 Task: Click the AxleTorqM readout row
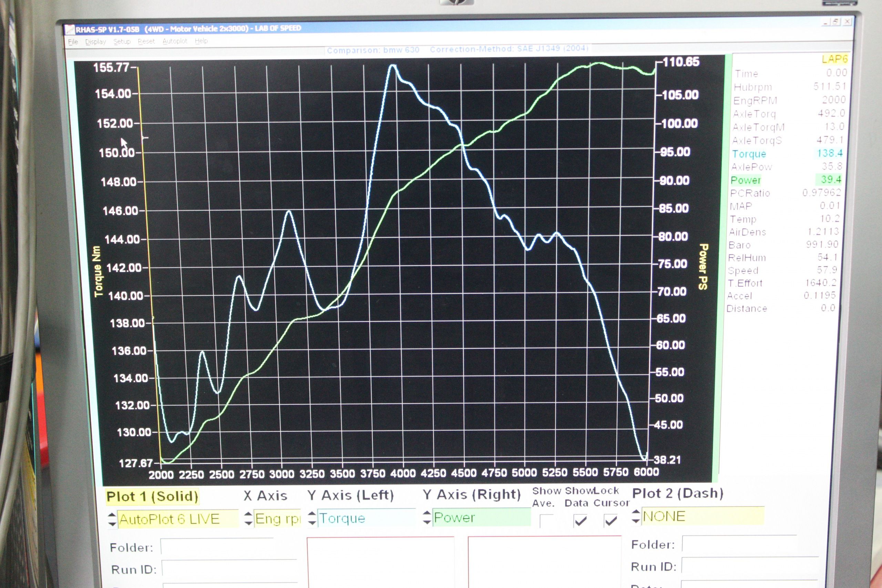pyautogui.click(x=788, y=127)
